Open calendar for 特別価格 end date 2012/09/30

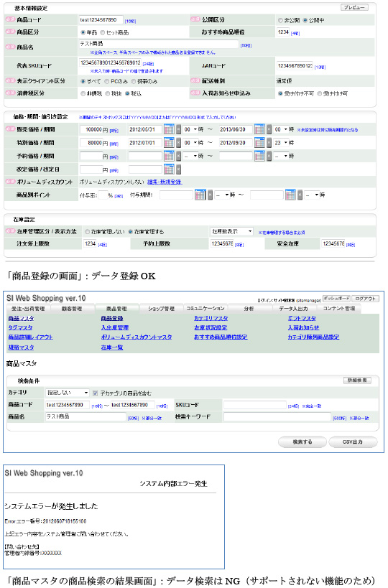[x=259, y=142]
